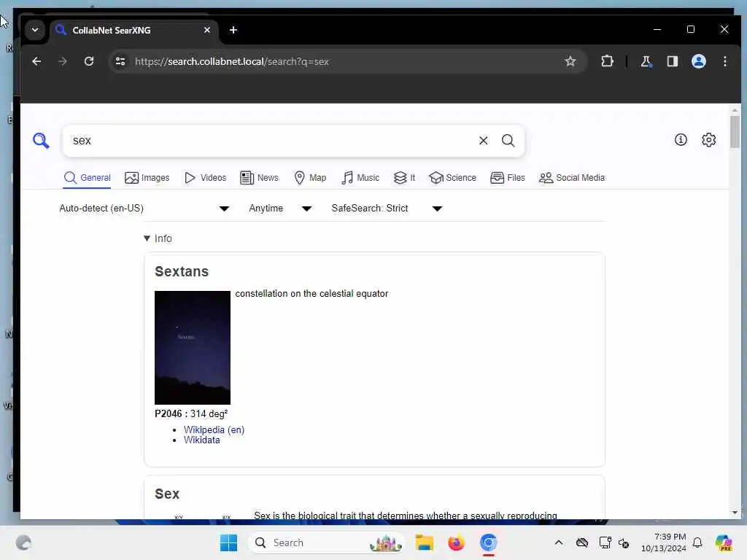
Task: View site information icon in address bar
Action: 120,61
